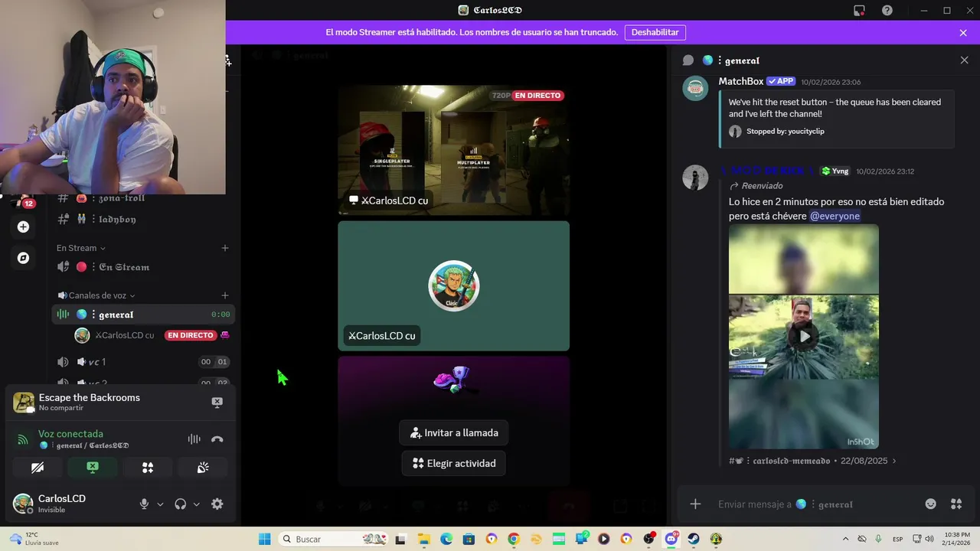Focus the Enviar mensaje a general field
Viewport: 980px width, 551px height.
click(x=814, y=504)
